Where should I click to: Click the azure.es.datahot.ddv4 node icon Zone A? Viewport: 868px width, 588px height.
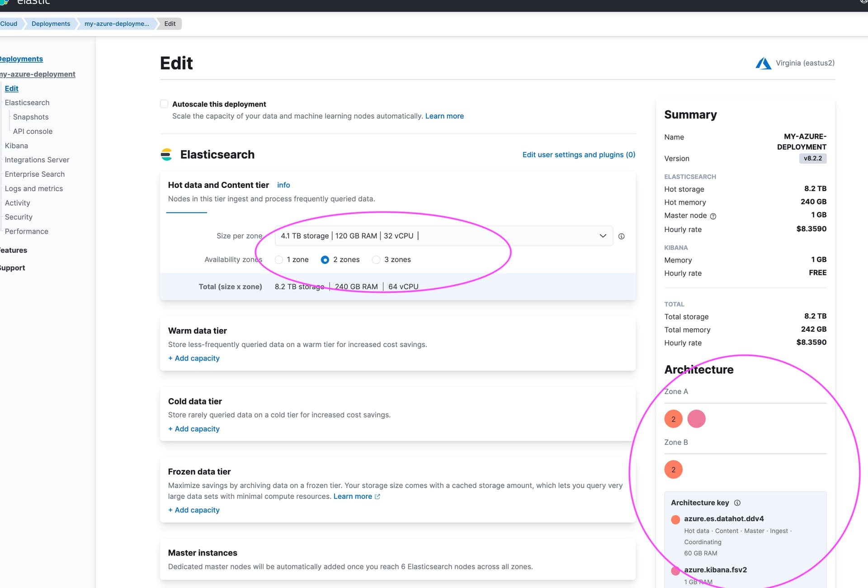[673, 419]
